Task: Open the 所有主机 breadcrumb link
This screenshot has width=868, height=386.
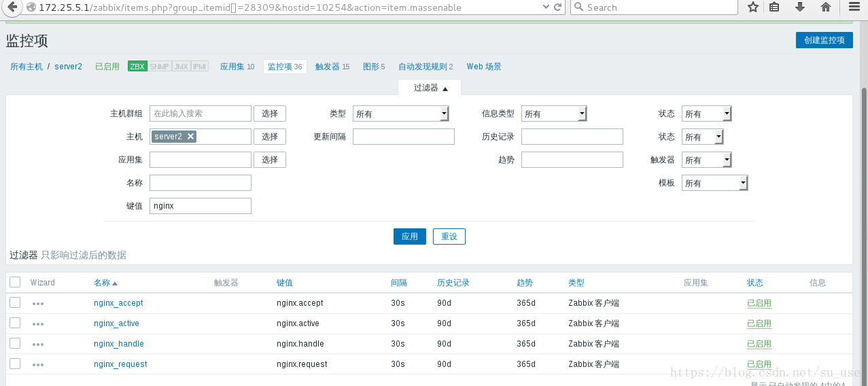Action: point(27,67)
